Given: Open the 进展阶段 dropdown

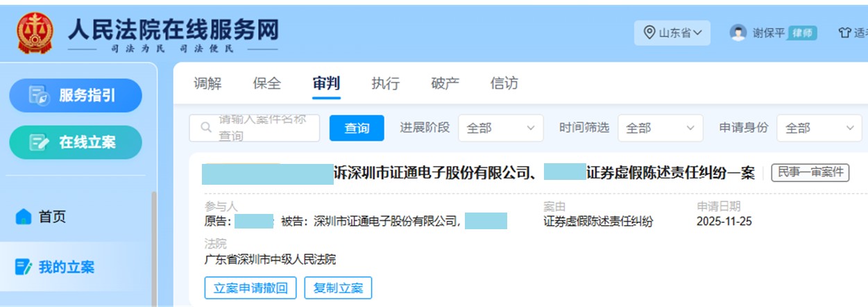Looking at the screenshot, I should 500,128.
